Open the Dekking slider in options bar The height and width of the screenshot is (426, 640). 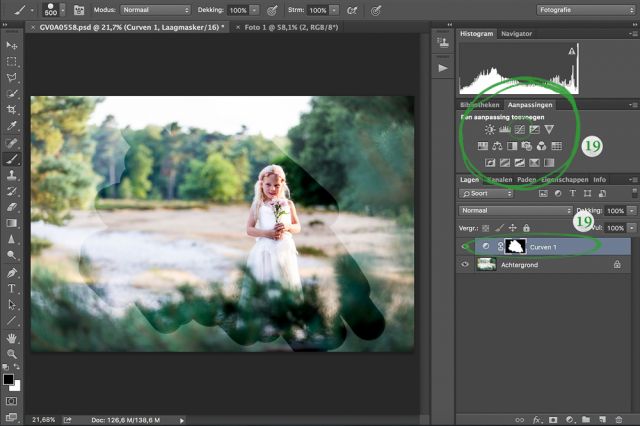click(x=254, y=10)
